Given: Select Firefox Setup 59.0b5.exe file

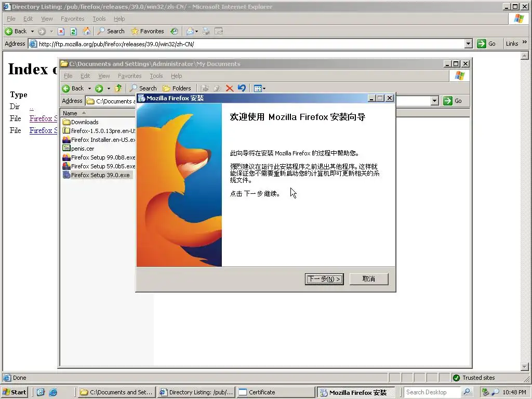Looking at the screenshot, I should [x=99, y=166].
